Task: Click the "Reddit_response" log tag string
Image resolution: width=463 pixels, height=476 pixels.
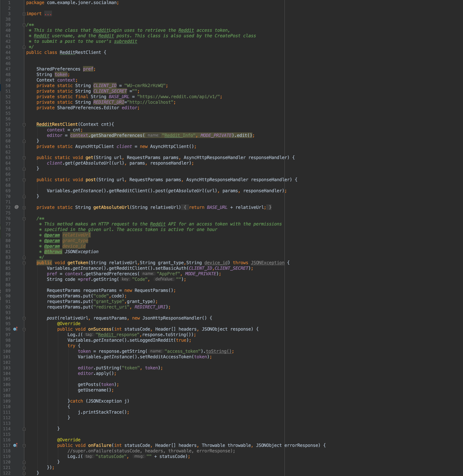Action: (118, 334)
